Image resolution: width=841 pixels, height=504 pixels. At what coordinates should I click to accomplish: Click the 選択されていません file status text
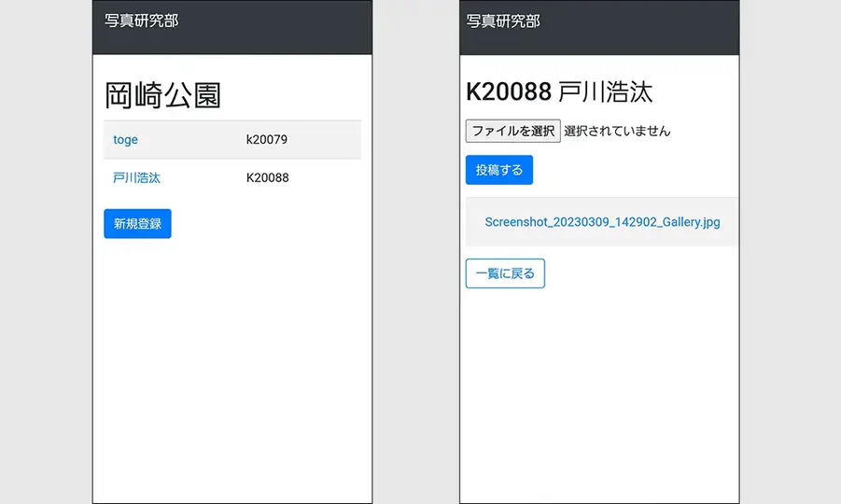(x=617, y=131)
